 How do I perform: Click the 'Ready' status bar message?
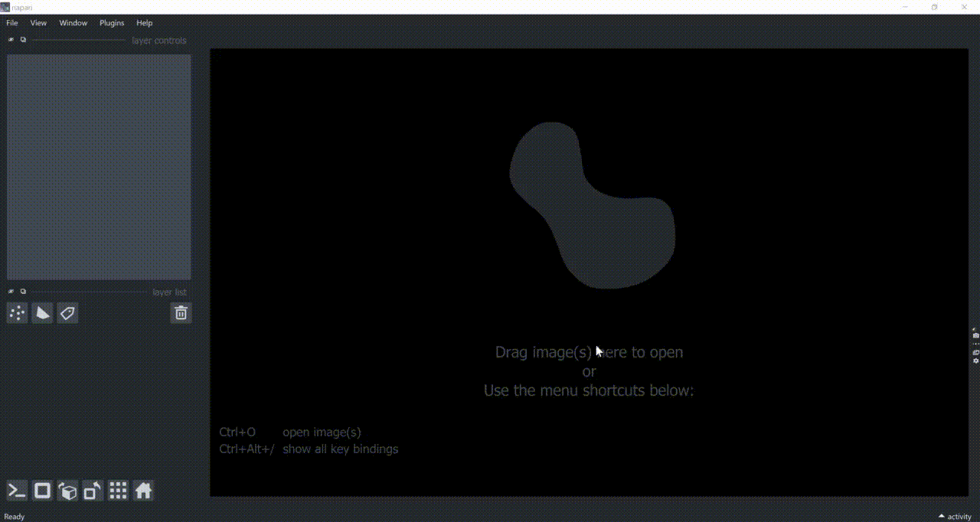(15, 517)
